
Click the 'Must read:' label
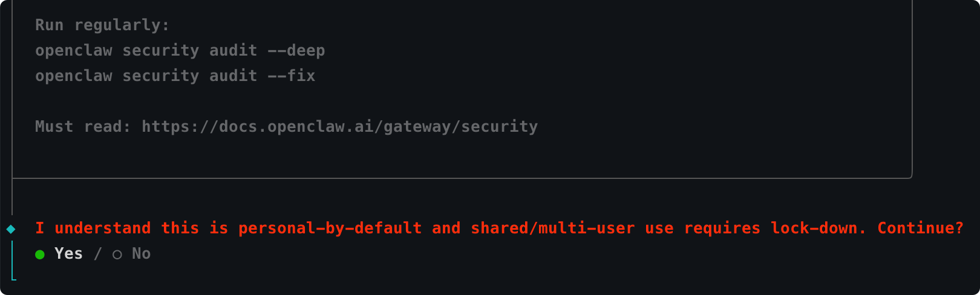point(83,126)
